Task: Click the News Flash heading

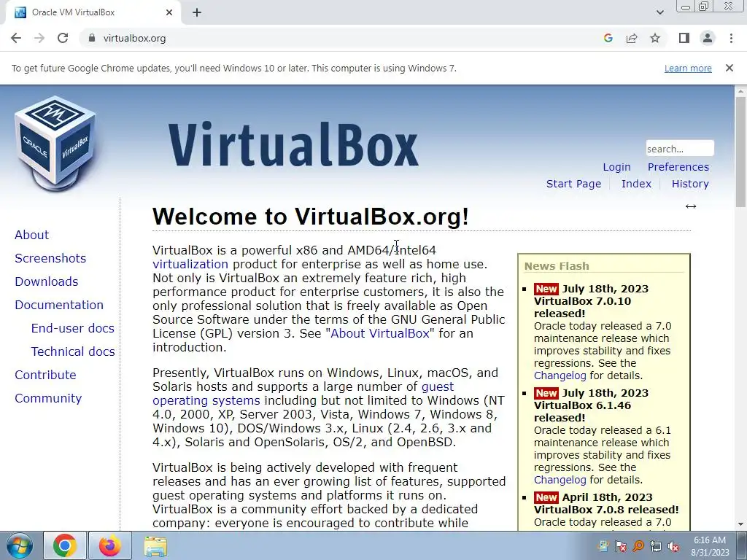Action: pos(557,266)
